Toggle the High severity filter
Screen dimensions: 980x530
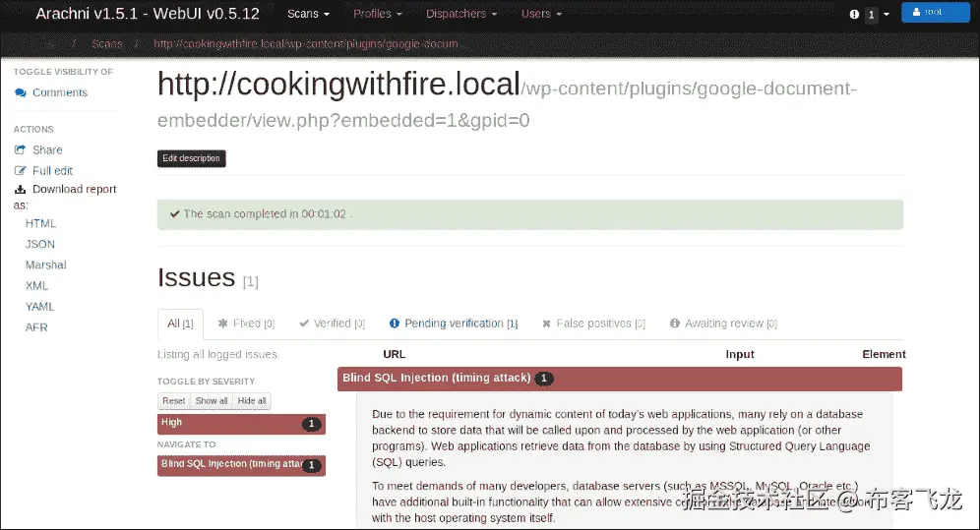point(241,424)
